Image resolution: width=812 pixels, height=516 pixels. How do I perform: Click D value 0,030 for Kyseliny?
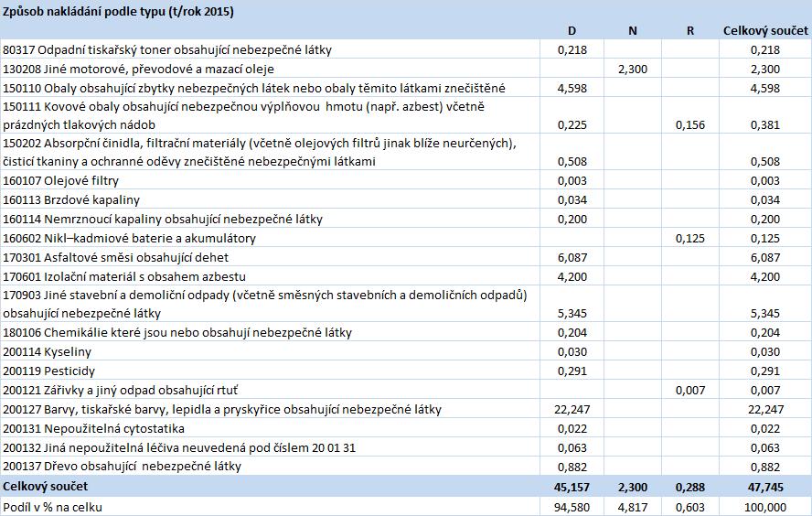[x=572, y=351]
